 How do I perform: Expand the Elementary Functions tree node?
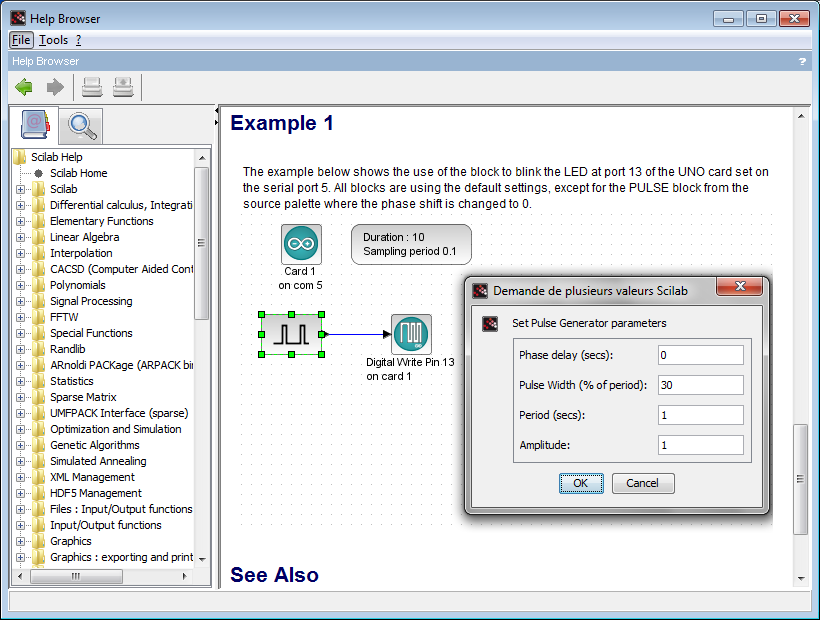click(20, 221)
